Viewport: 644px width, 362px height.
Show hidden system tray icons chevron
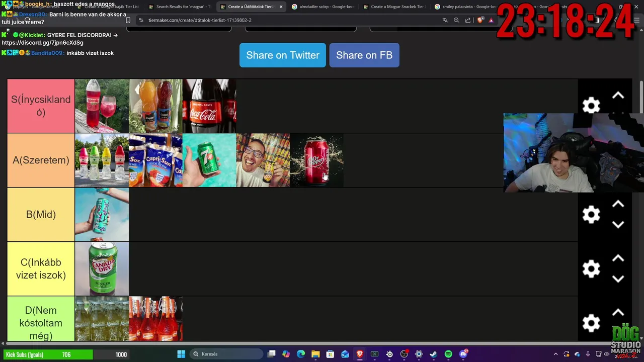coord(555,354)
